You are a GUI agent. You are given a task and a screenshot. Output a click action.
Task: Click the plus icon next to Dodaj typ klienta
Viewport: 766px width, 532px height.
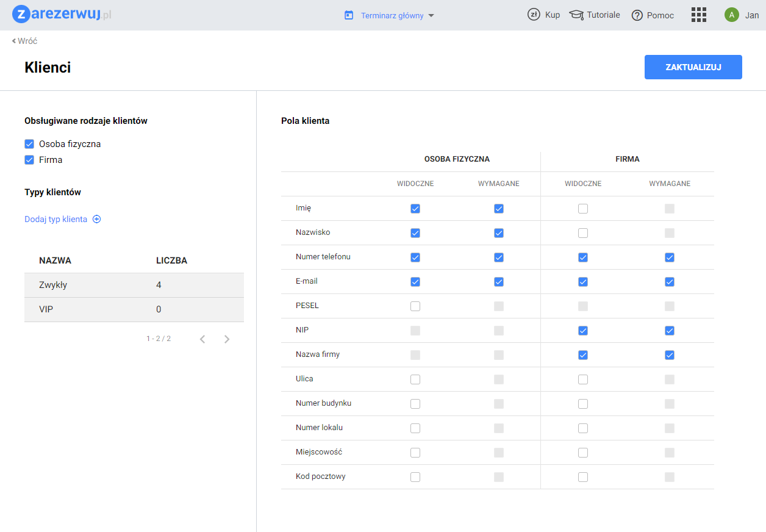pyautogui.click(x=96, y=219)
